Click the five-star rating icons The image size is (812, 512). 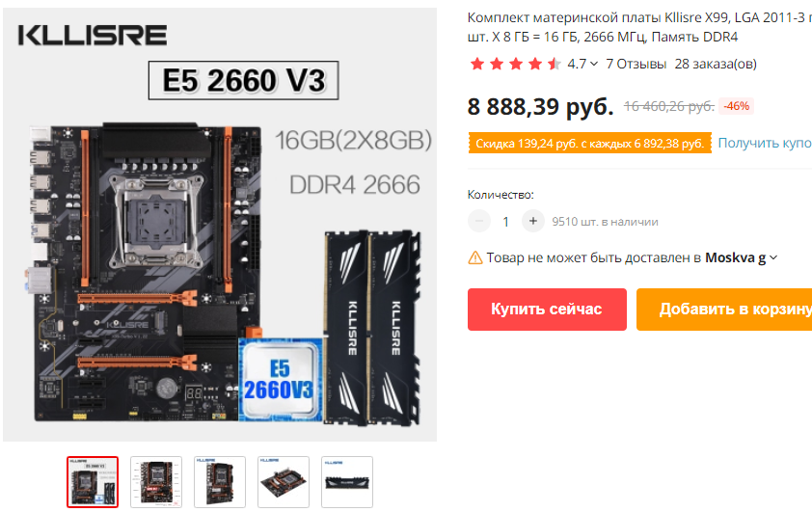point(515,64)
